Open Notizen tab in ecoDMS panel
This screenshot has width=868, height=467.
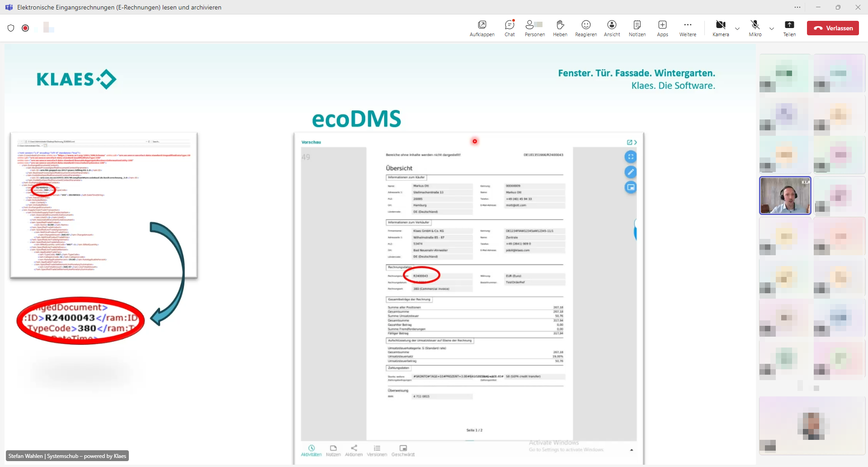pyautogui.click(x=333, y=450)
